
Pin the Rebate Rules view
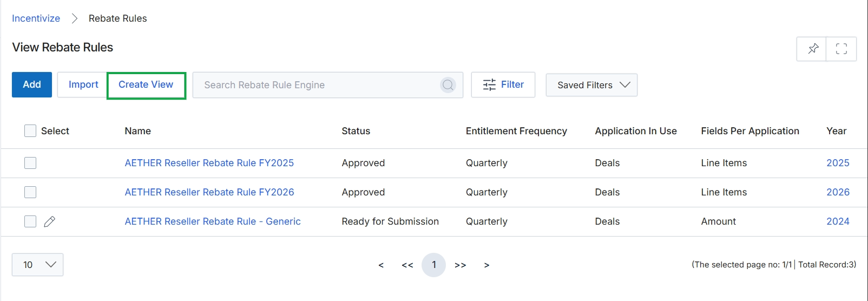(812, 49)
